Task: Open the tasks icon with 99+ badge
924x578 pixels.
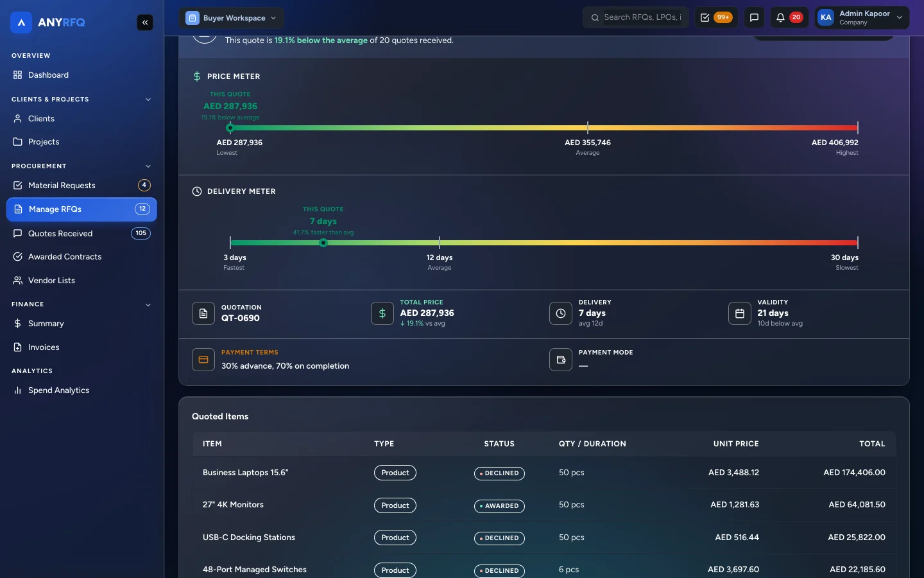Action: (717, 17)
